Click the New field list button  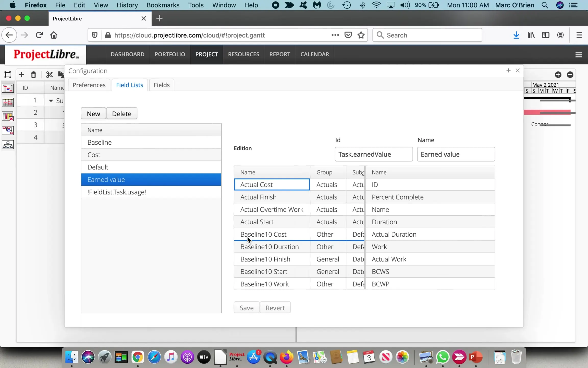(93, 113)
